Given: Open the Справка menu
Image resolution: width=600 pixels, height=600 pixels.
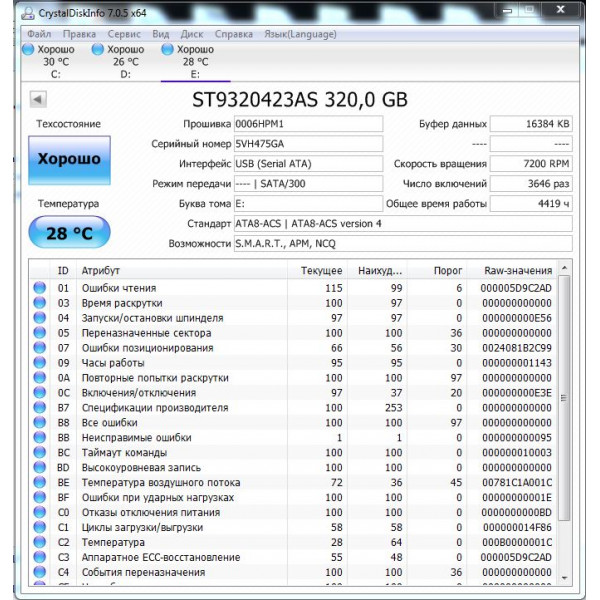Looking at the screenshot, I should point(234,34).
